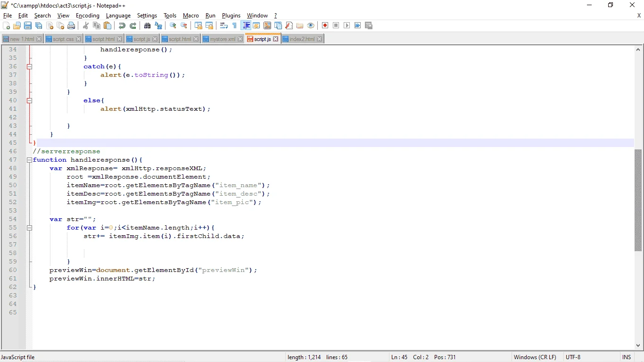
Task: Open the Replace dialog from the toolbar icon
Action: (158, 25)
